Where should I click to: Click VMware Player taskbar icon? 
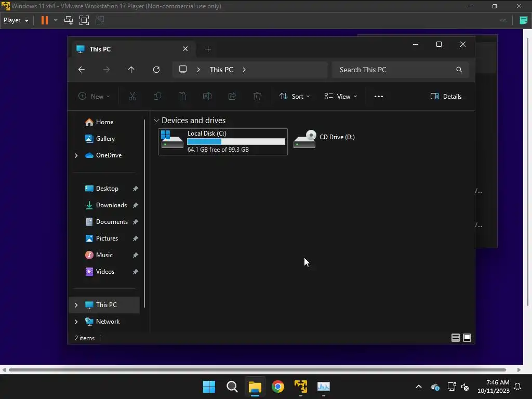301,387
